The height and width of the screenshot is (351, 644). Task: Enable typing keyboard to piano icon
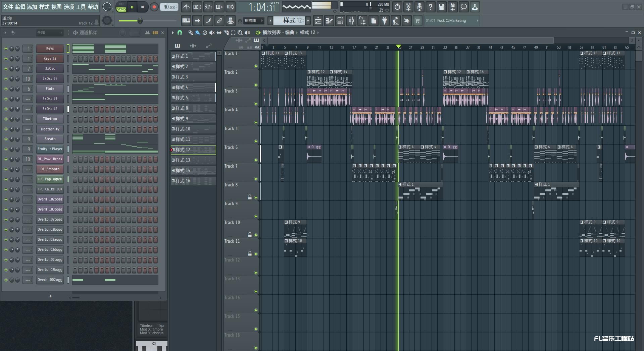(186, 20)
